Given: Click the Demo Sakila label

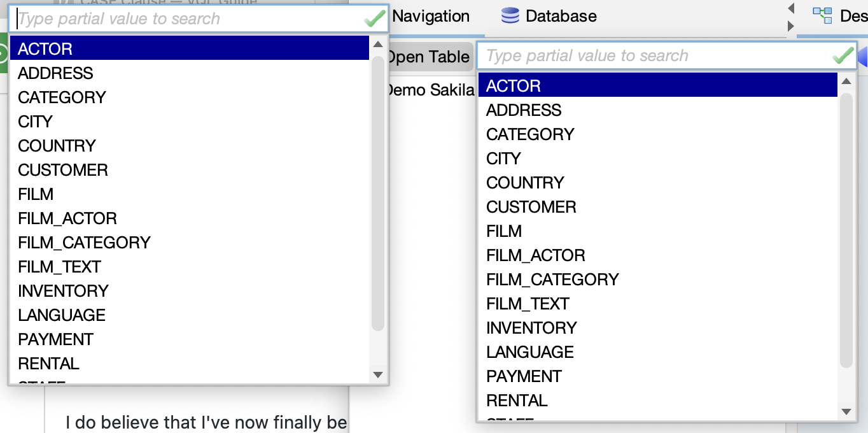Looking at the screenshot, I should (x=430, y=90).
